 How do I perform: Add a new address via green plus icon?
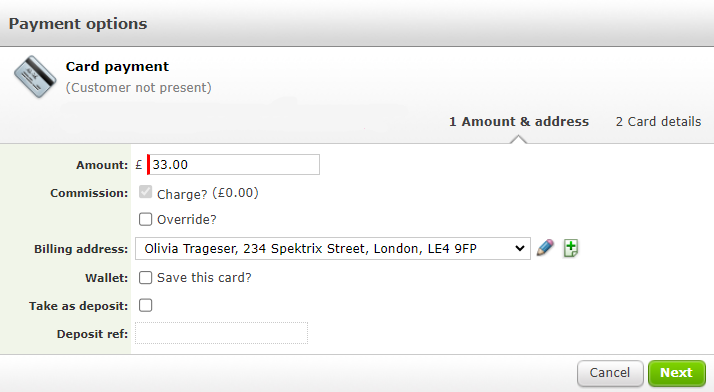[571, 248]
